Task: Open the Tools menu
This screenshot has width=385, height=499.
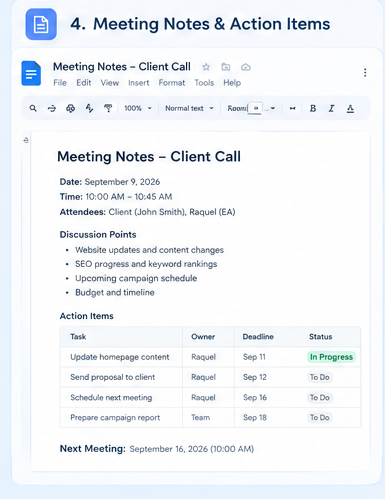Action: click(204, 83)
